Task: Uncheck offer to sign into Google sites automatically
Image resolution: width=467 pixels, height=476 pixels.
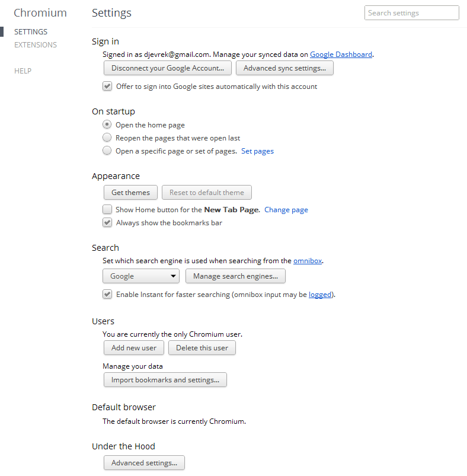Action: click(107, 86)
